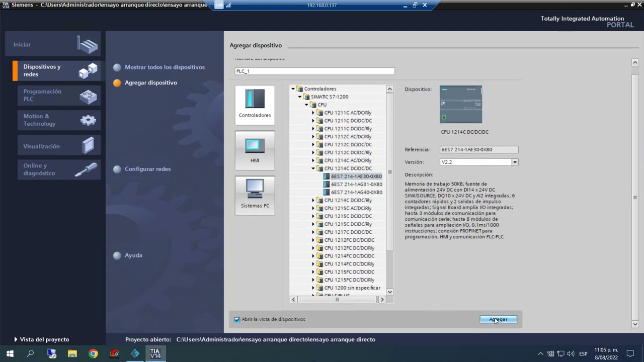Click the device name field PLC_1
The image size is (644, 362).
[315, 71]
